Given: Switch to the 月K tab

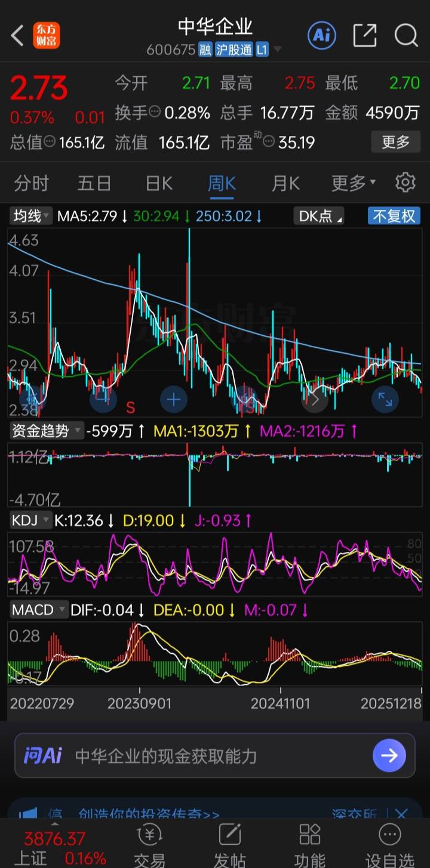Looking at the screenshot, I should coord(285,183).
